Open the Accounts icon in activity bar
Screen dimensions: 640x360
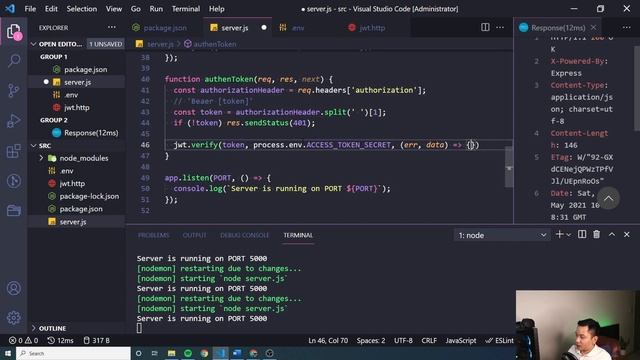pos(14,288)
